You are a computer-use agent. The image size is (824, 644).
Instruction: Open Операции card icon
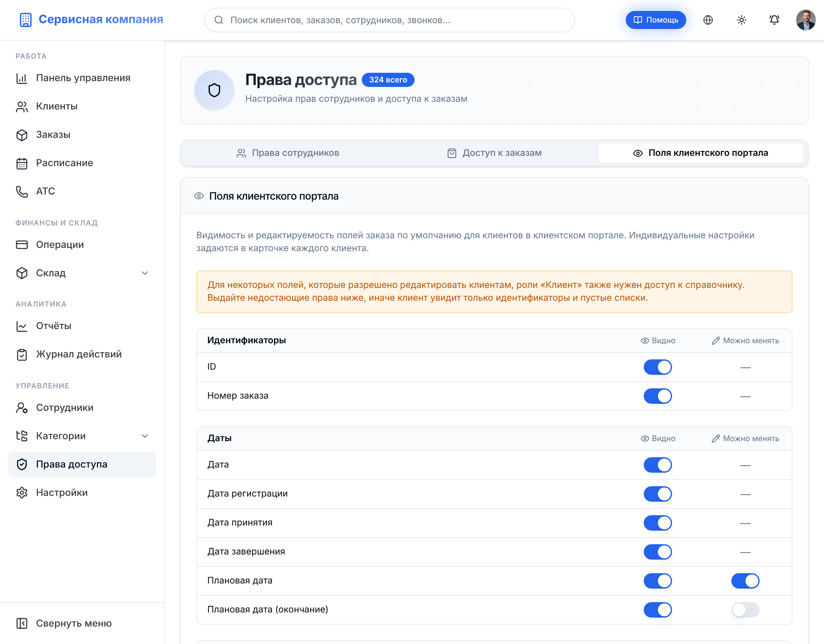[x=22, y=245]
